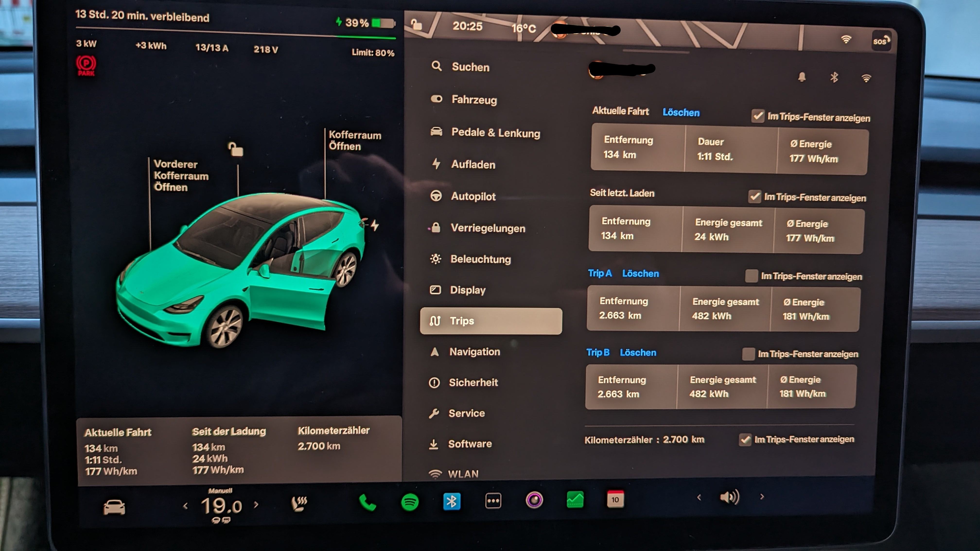Tap the Wi-Fi icon in settings header

866,78
